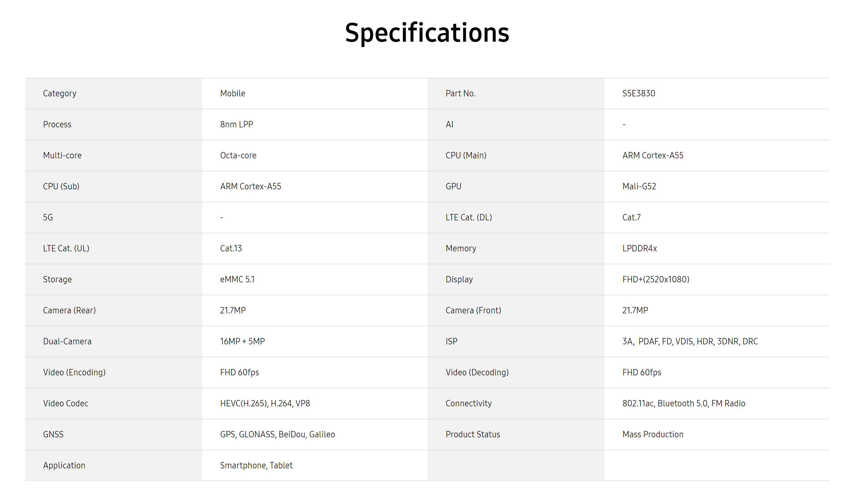The height and width of the screenshot is (490, 868).
Task: Select the 16MP + 5MP dual-camera value
Action: click(x=242, y=341)
